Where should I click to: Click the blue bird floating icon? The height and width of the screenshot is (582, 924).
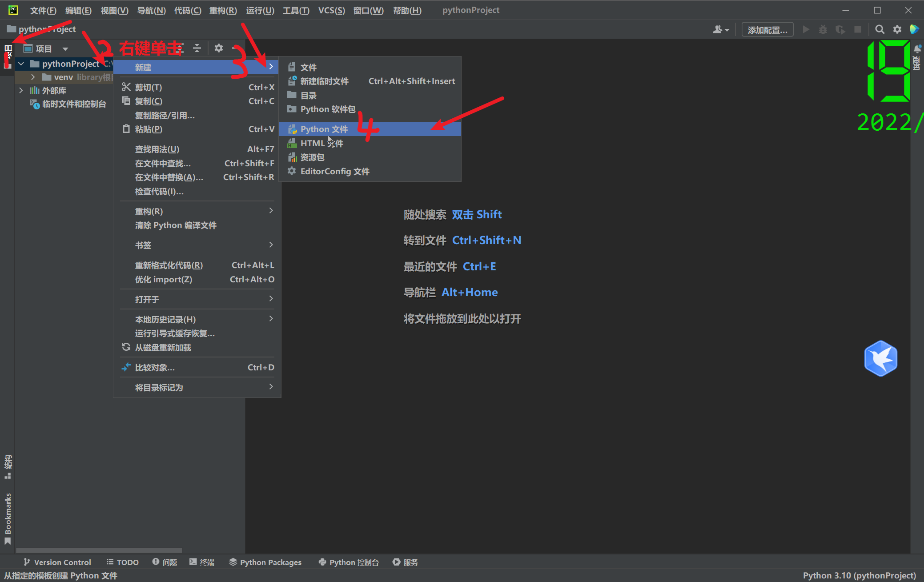(x=880, y=358)
